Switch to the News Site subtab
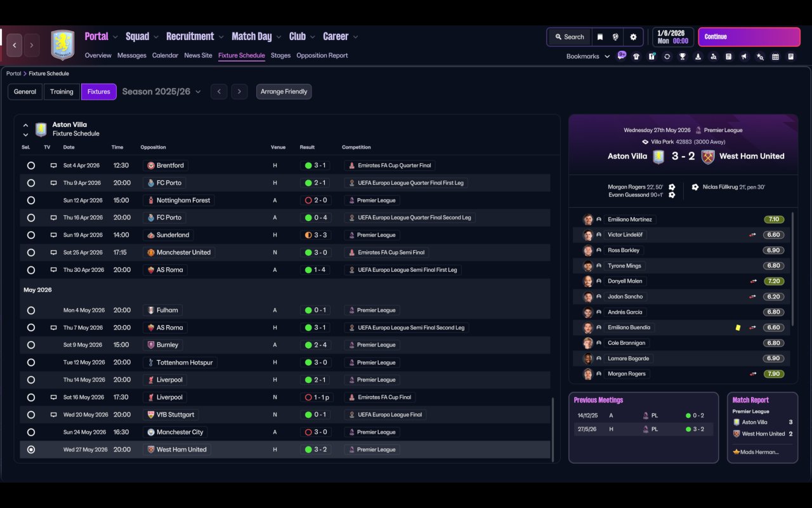 tap(198, 55)
